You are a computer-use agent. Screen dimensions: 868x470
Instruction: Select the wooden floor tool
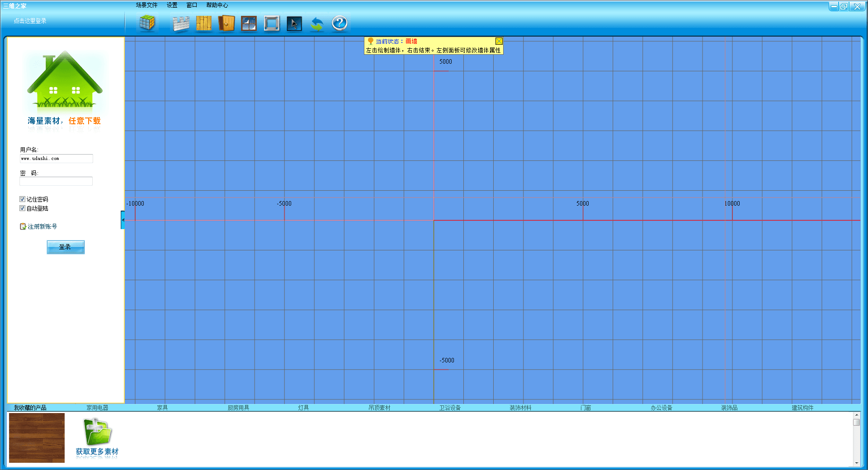(203, 23)
